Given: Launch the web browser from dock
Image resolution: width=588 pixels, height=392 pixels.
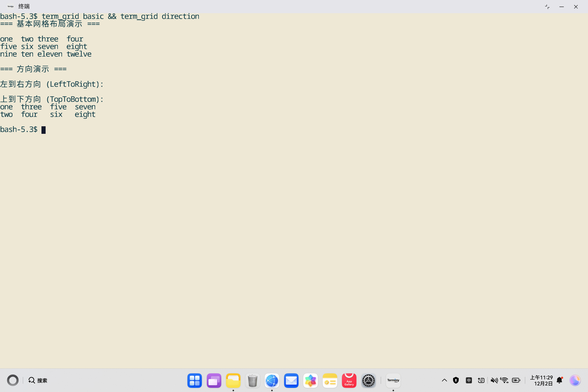Looking at the screenshot, I should pyautogui.click(x=272, y=380).
